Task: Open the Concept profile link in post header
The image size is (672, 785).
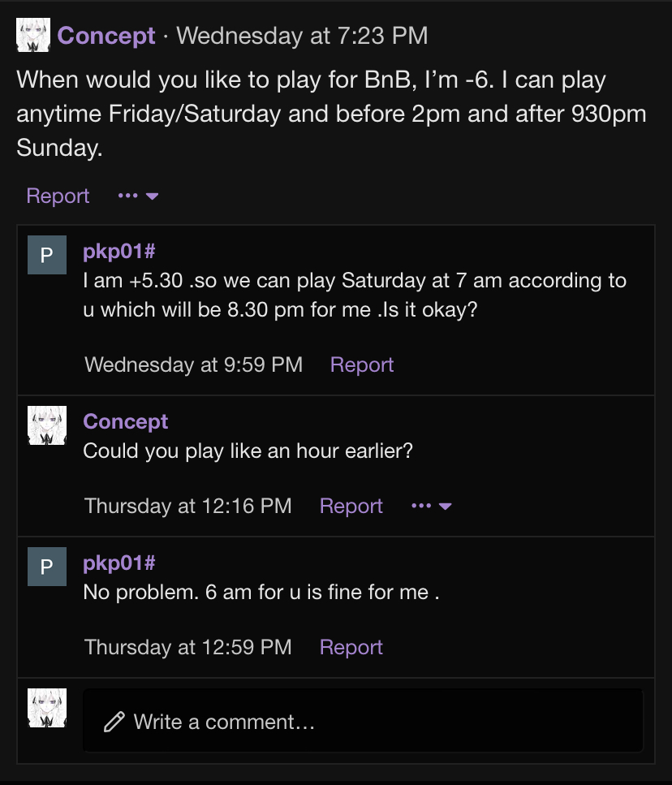Action: [106, 36]
